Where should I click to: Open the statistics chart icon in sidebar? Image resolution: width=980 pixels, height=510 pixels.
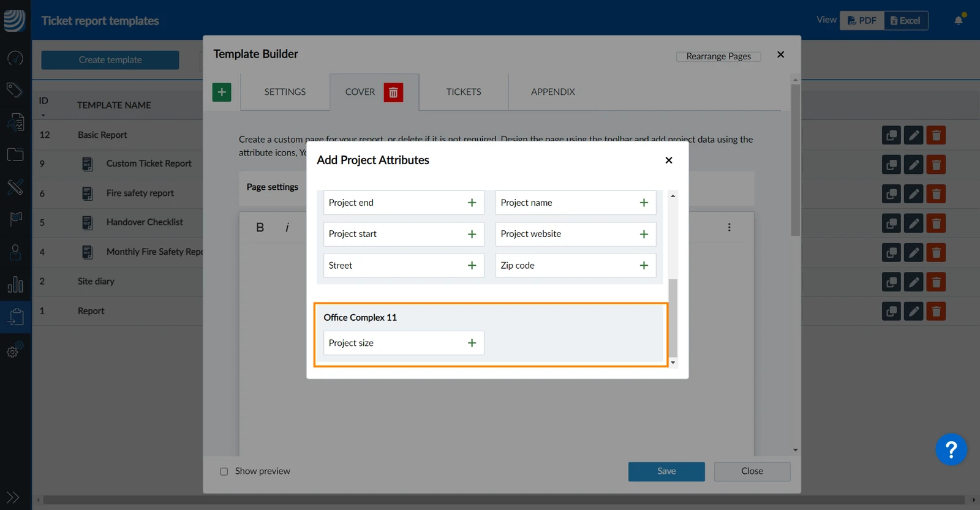[15, 284]
